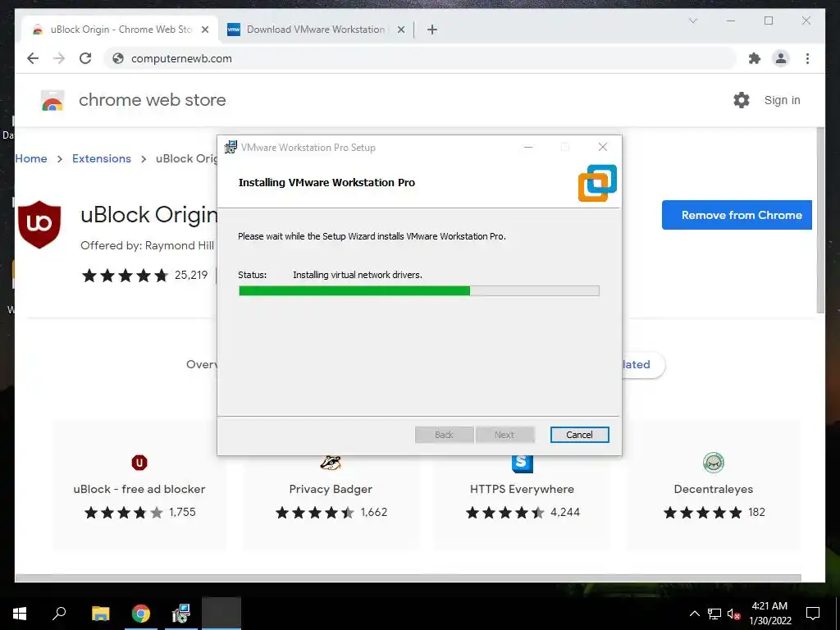Click the Chrome taskbar icon

click(x=141, y=614)
